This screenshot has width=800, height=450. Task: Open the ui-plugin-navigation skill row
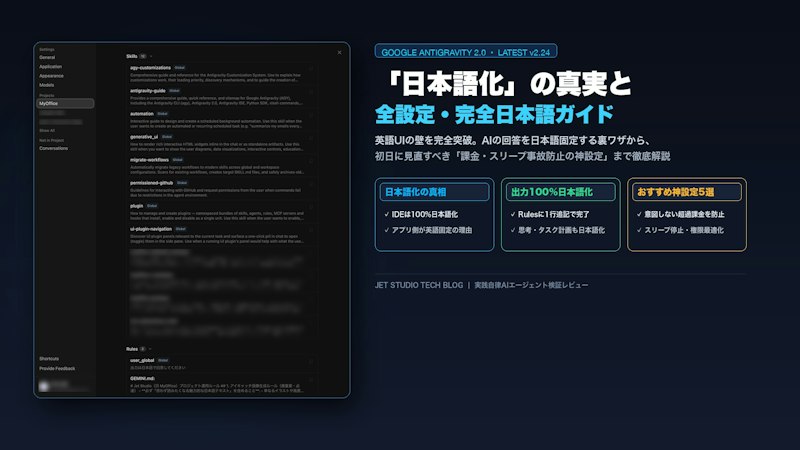pos(220,235)
